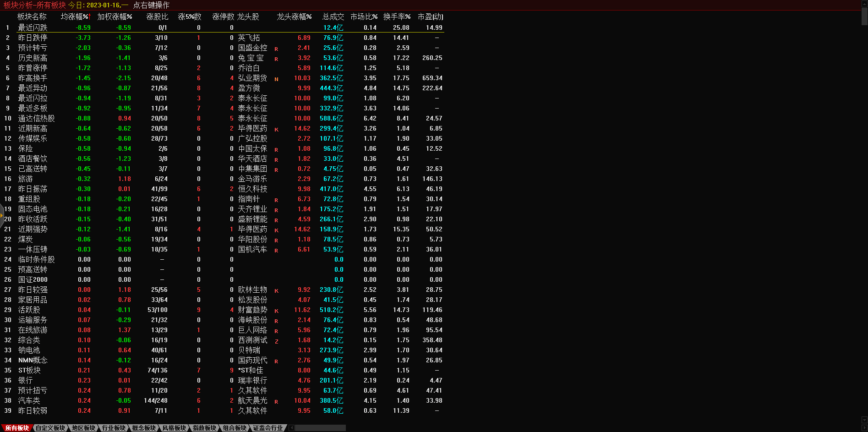The height and width of the screenshot is (432, 868).
Task: Open the 概念板块 tab
Action: (144, 428)
